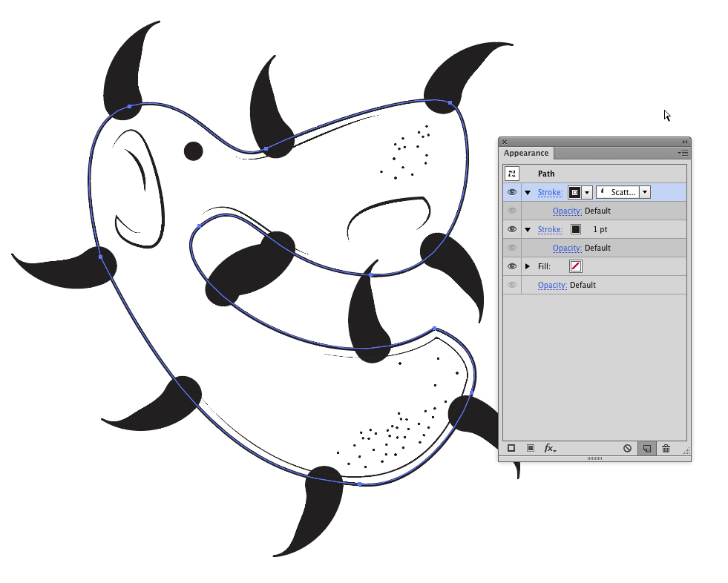This screenshot has height=583, width=728.
Task: Expand the Fill attribute triangle
Action: tap(528, 266)
